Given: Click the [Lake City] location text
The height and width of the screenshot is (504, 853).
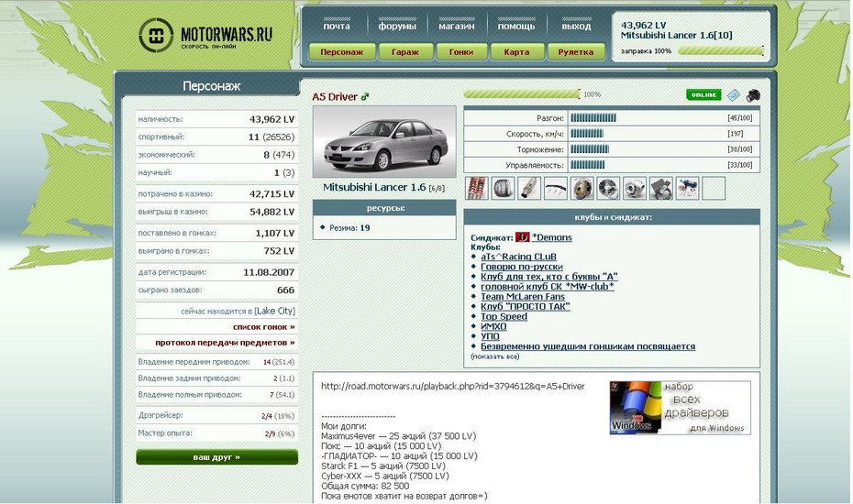Looking at the screenshot, I should click(x=275, y=311).
